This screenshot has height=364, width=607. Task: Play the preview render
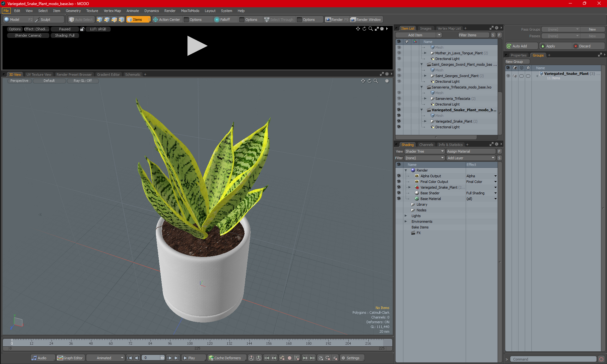[197, 46]
